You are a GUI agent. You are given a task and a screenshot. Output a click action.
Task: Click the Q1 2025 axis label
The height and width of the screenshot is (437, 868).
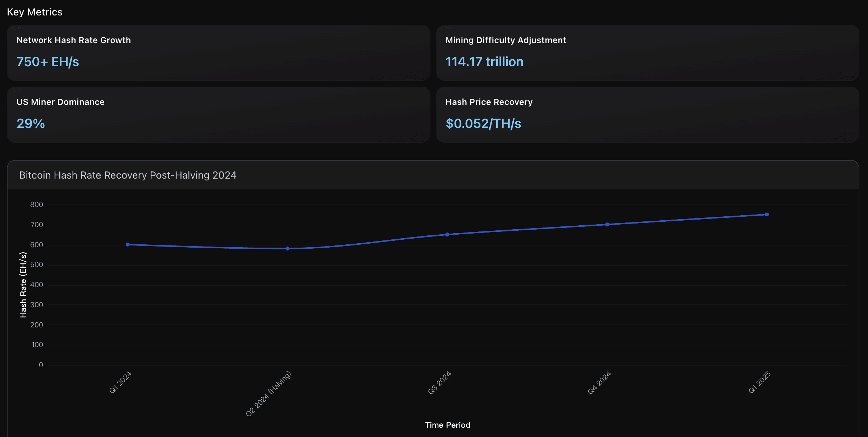click(759, 382)
